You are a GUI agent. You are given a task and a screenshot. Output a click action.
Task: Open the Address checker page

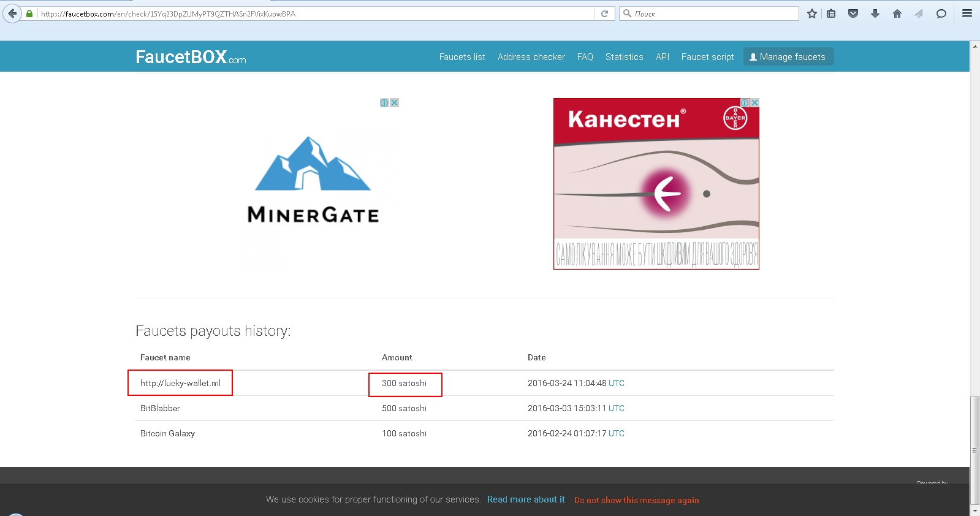(531, 57)
